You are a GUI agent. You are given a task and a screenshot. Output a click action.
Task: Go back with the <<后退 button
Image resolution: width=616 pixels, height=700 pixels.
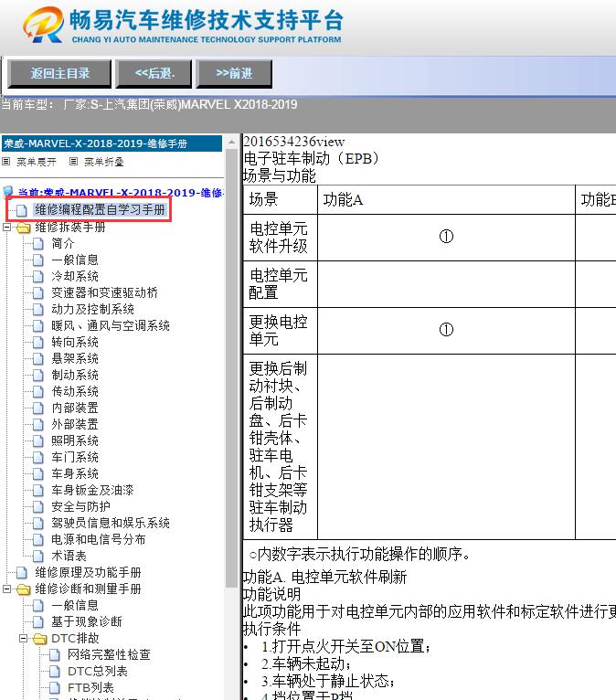tap(154, 73)
